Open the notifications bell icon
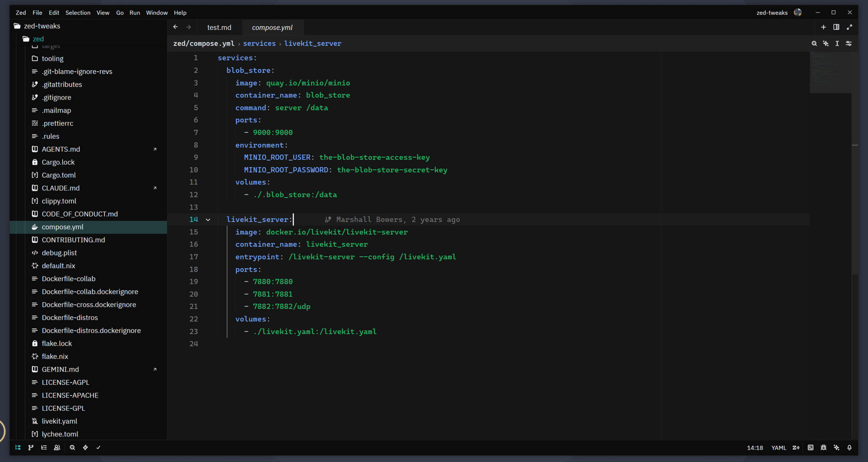 click(850, 448)
